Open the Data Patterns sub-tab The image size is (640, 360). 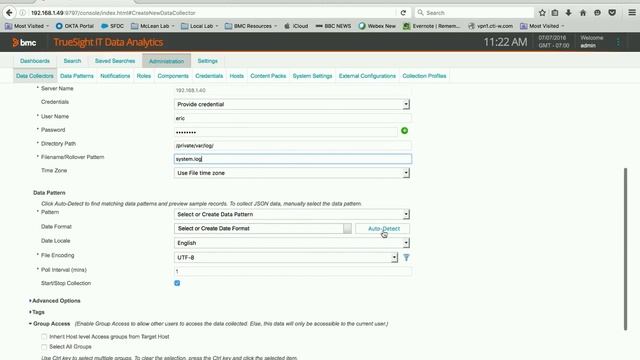(77, 76)
